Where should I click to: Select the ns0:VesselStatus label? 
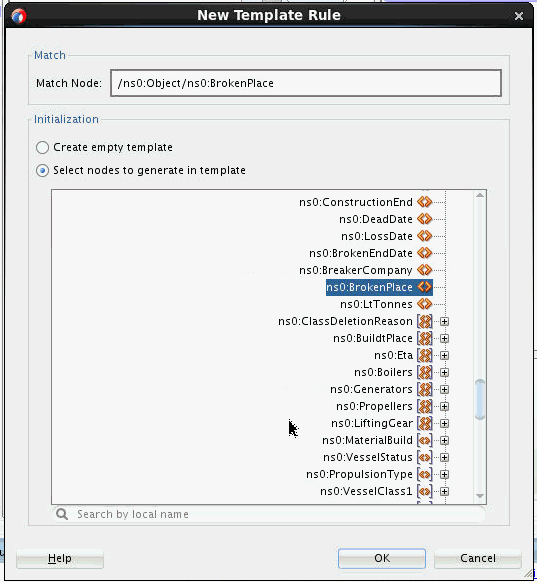click(368, 458)
